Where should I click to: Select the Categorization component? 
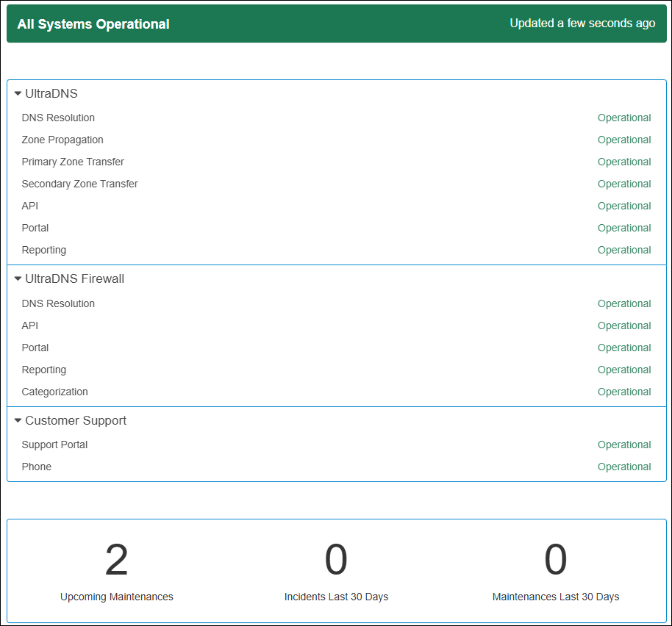tap(54, 392)
